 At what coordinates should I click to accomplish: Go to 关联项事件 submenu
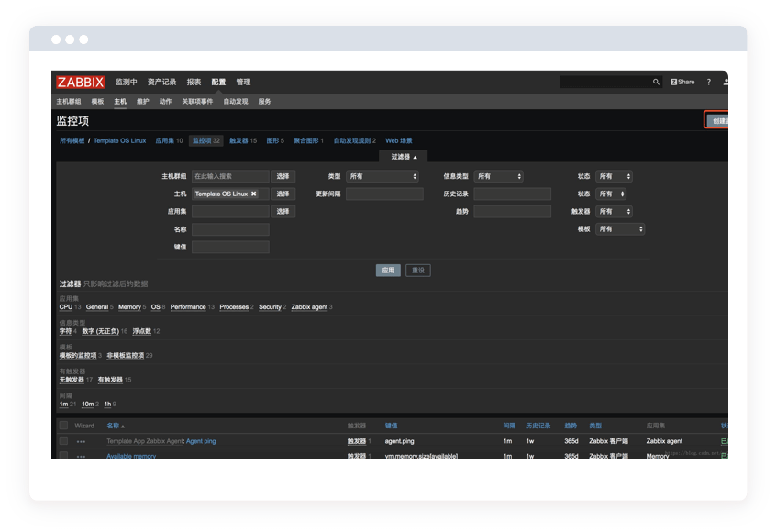[197, 102]
